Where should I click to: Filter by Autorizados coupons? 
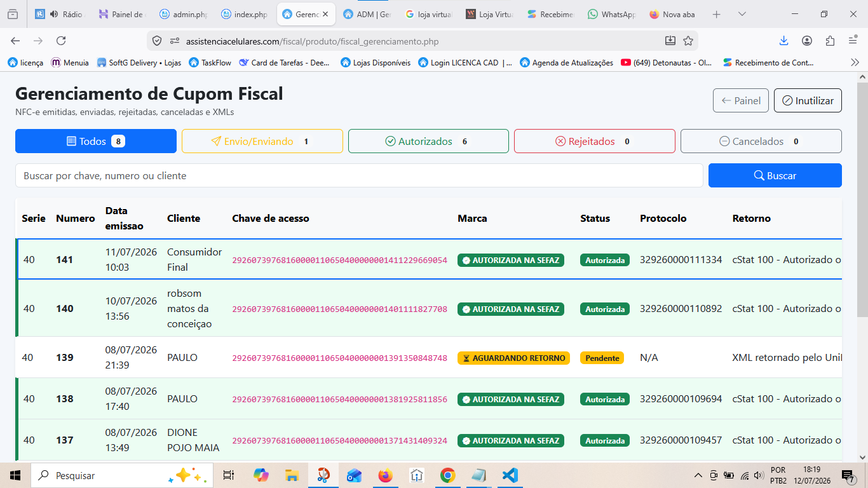428,141
